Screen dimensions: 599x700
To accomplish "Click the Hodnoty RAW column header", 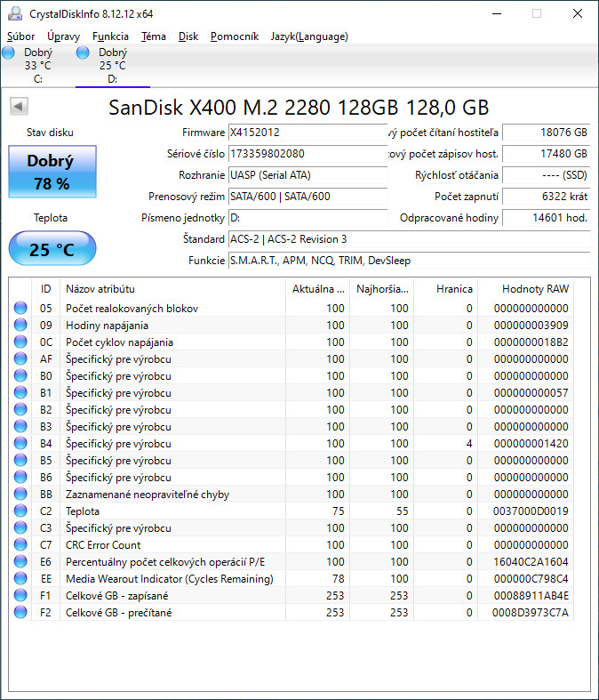I will coord(526,289).
